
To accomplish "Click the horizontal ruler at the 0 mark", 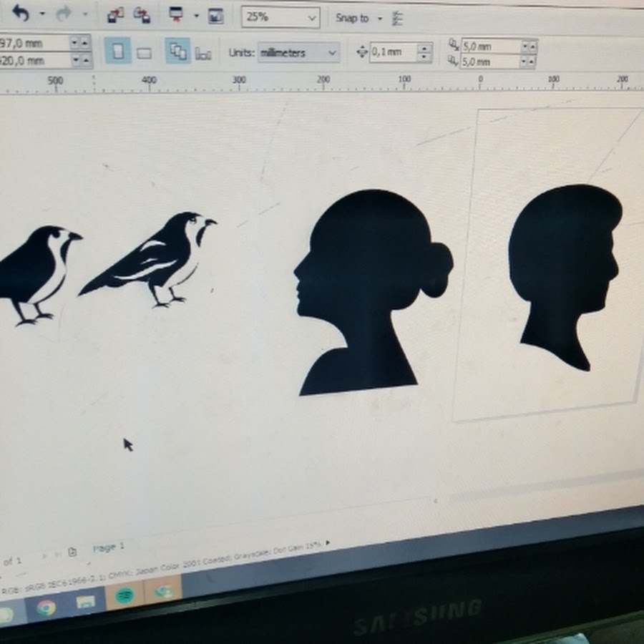I will [x=480, y=82].
